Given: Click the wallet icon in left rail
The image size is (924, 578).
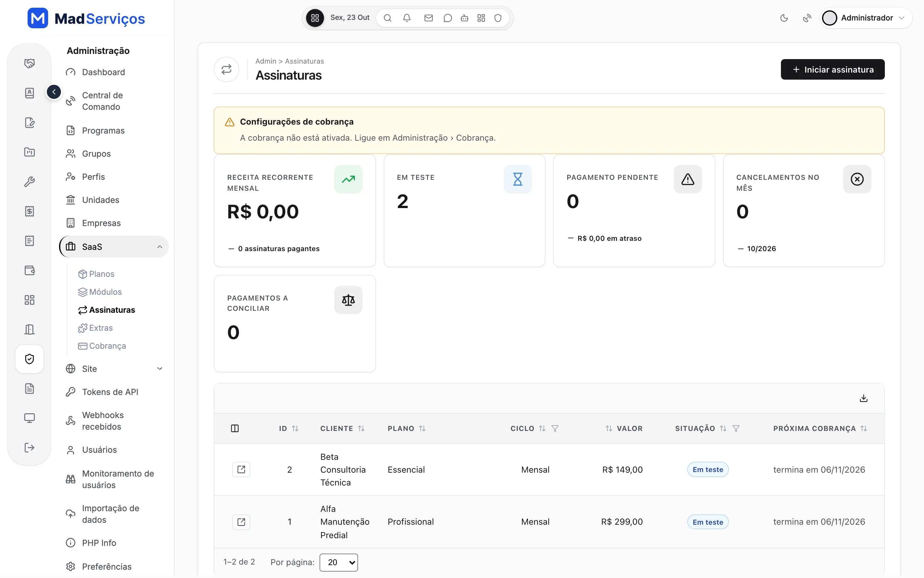Looking at the screenshot, I should click(30, 270).
